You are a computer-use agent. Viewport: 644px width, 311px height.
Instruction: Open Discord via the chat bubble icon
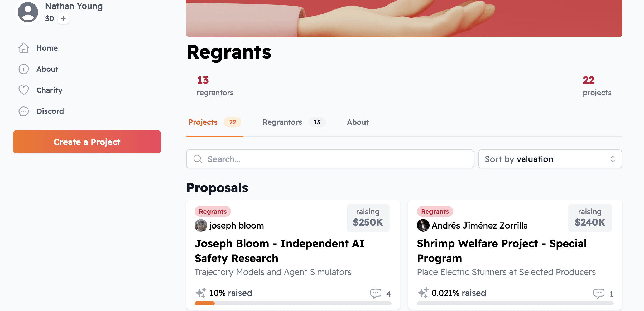[24, 111]
